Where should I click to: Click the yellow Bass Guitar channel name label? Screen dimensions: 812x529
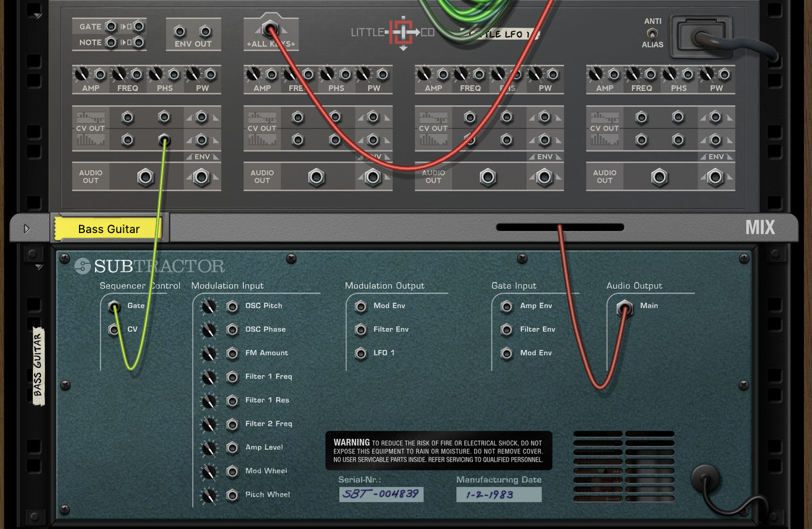coord(108,229)
